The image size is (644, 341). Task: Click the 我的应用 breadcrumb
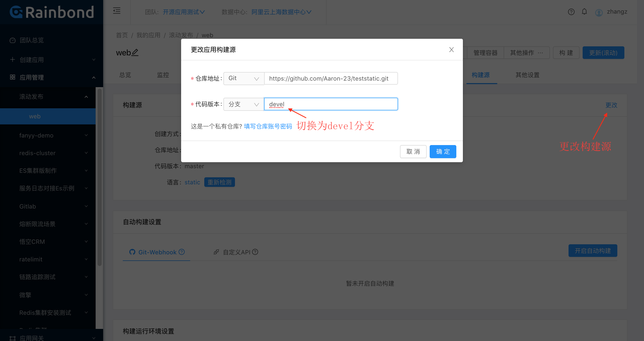[x=148, y=35]
